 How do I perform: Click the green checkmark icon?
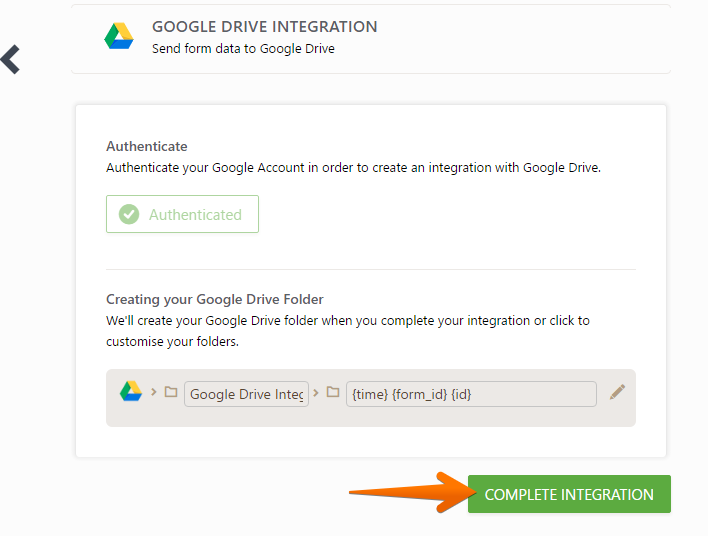coord(129,214)
